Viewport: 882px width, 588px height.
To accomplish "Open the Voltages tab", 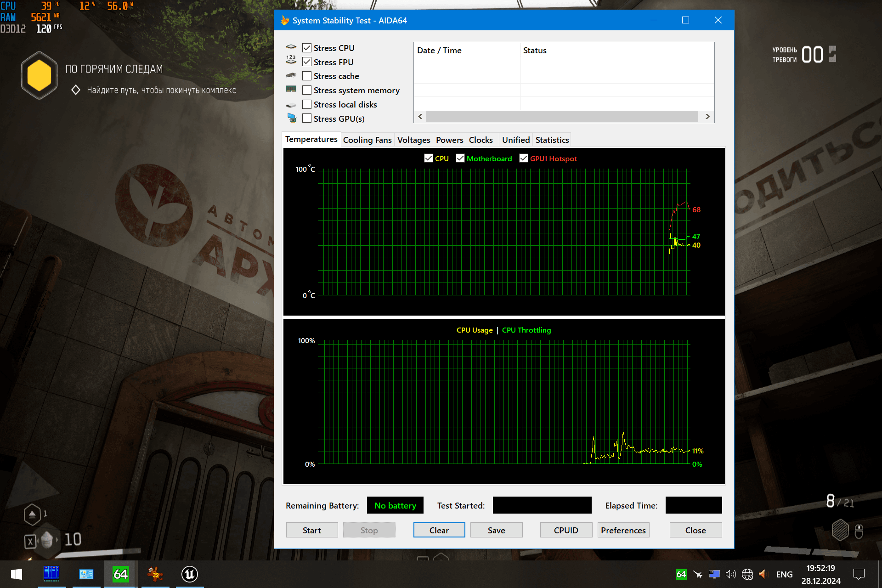I will [x=413, y=140].
